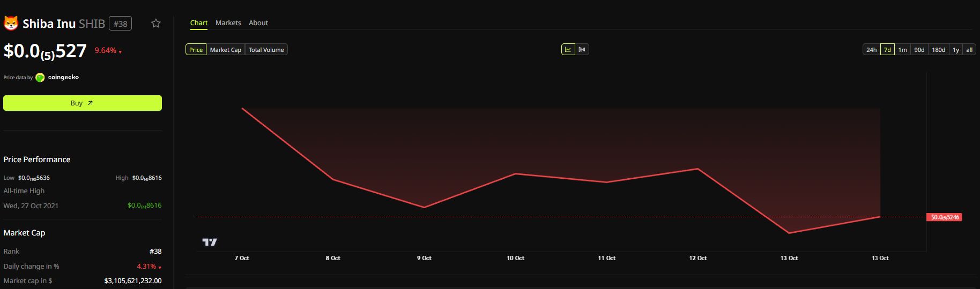Image resolution: width=980 pixels, height=289 pixels.
Task: Star Shiba Inu as a favorite
Action: [156, 23]
